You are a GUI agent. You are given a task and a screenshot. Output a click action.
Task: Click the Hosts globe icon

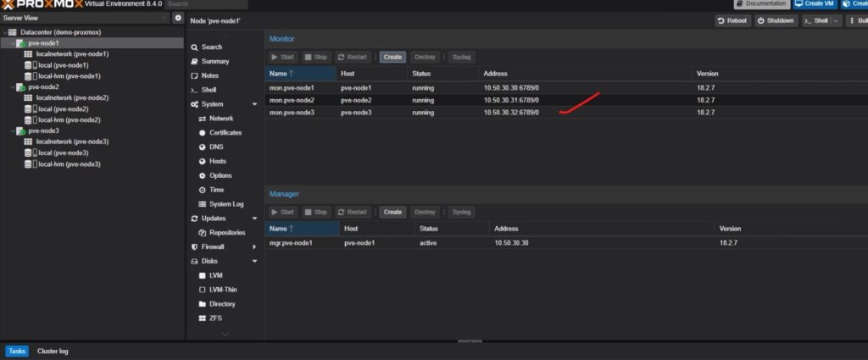pyautogui.click(x=203, y=162)
